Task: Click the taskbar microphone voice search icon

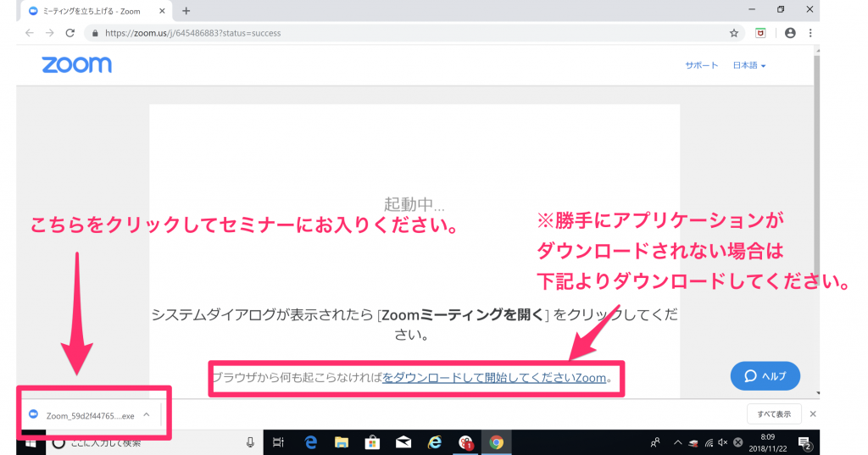Action: (x=250, y=442)
